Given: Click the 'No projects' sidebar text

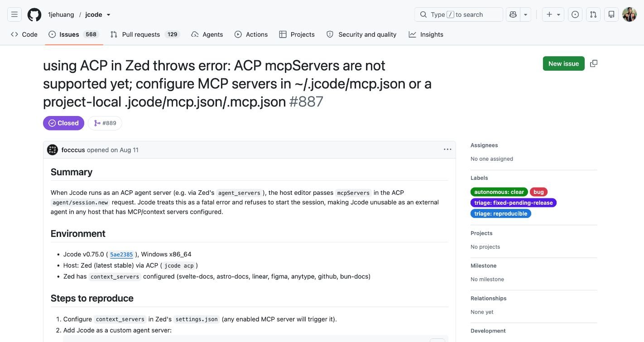Looking at the screenshot, I should (485, 247).
